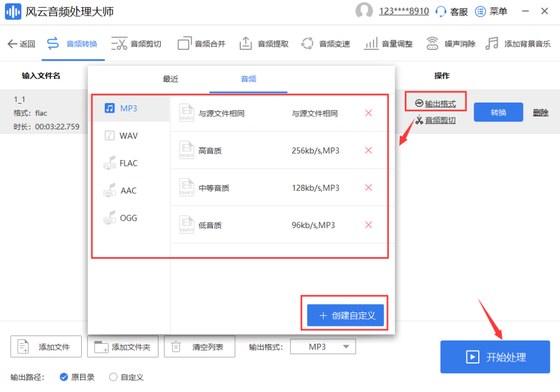Click the 128kb/s,MP3 value
560x392 pixels.
(315, 188)
